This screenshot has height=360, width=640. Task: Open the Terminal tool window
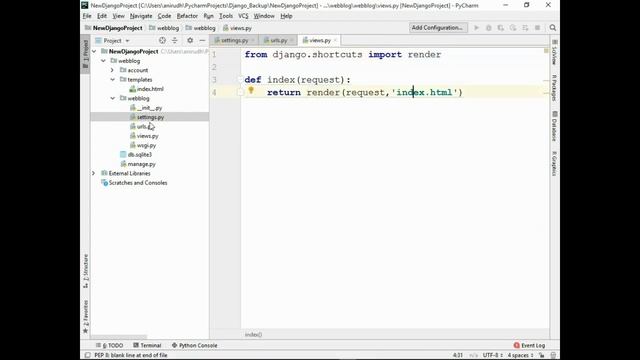[147, 345]
